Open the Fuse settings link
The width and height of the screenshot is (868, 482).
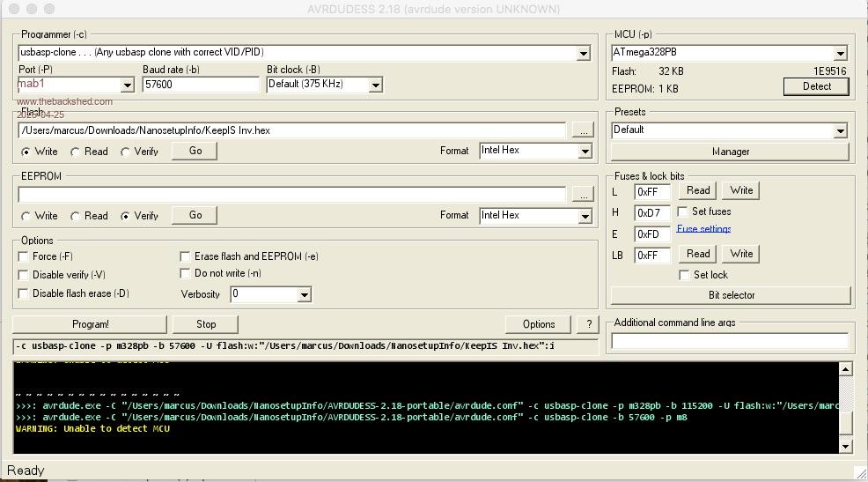point(703,229)
